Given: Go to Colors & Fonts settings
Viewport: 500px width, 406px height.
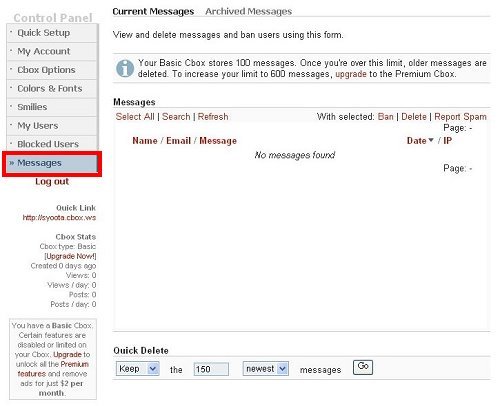Looking at the screenshot, I should click(x=52, y=89).
